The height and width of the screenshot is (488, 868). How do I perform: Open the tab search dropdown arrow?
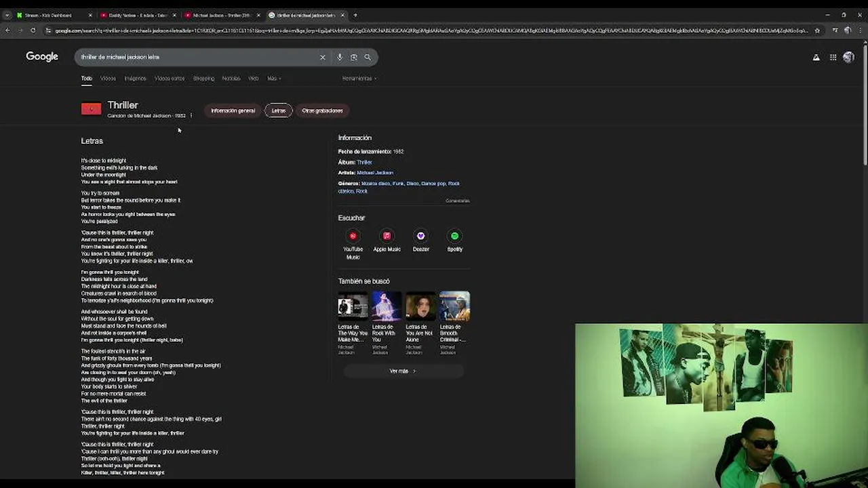click(7, 15)
